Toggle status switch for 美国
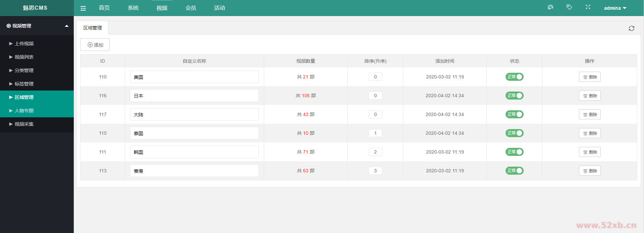The image size is (644, 233). tap(514, 77)
